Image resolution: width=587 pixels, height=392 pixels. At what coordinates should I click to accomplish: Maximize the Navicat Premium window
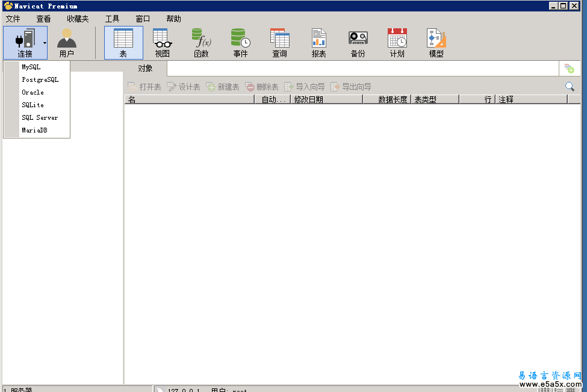point(564,5)
